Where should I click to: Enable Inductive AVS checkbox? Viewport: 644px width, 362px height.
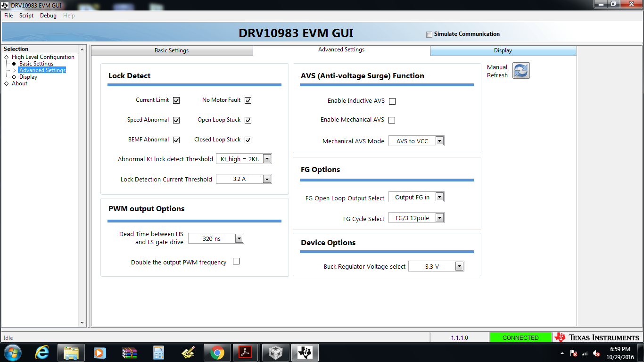click(x=392, y=101)
